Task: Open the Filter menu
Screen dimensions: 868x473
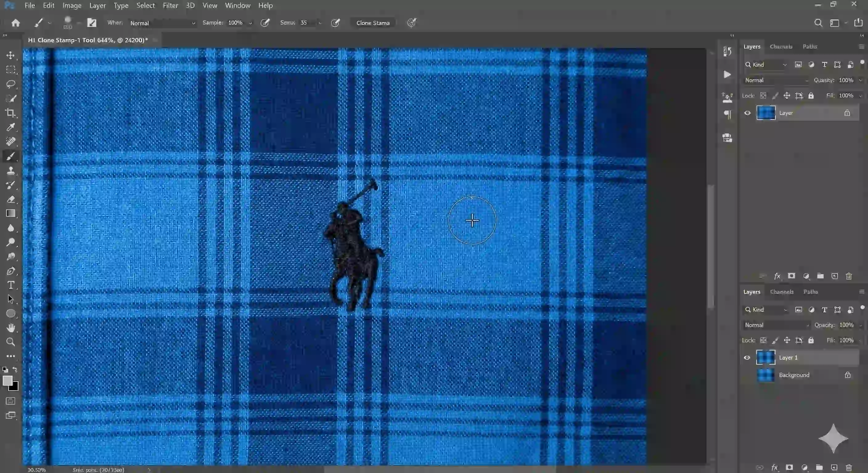Action: click(x=170, y=5)
